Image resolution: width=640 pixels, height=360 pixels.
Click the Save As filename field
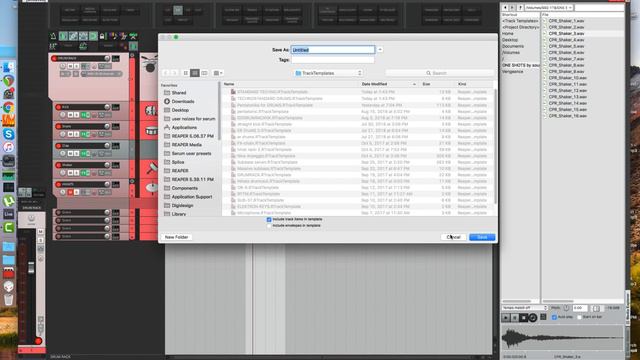pos(333,50)
